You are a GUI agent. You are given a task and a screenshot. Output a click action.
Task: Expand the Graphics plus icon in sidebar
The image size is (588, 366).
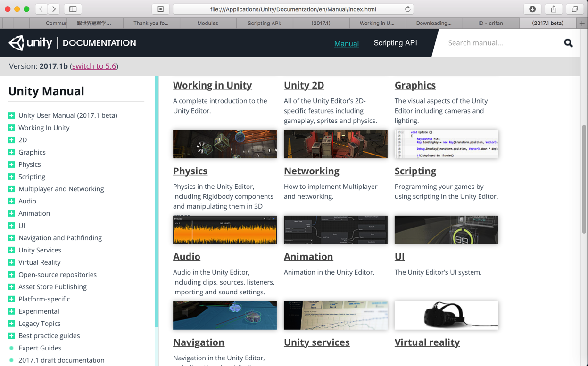point(11,152)
